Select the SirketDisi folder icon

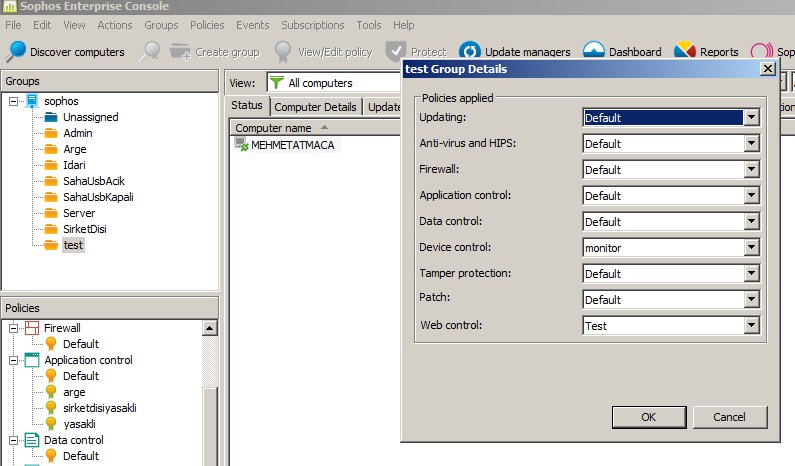[x=51, y=229]
